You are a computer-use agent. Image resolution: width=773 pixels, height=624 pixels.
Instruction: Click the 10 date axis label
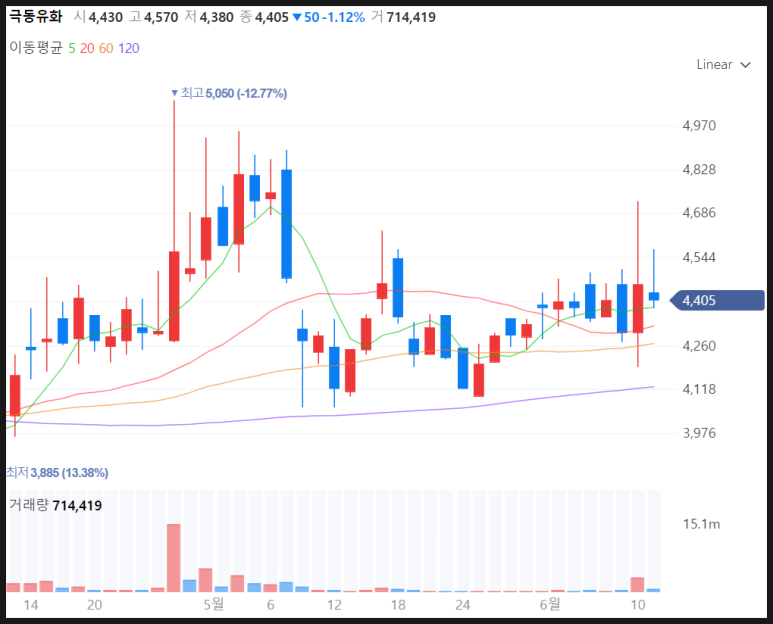coord(638,605)
